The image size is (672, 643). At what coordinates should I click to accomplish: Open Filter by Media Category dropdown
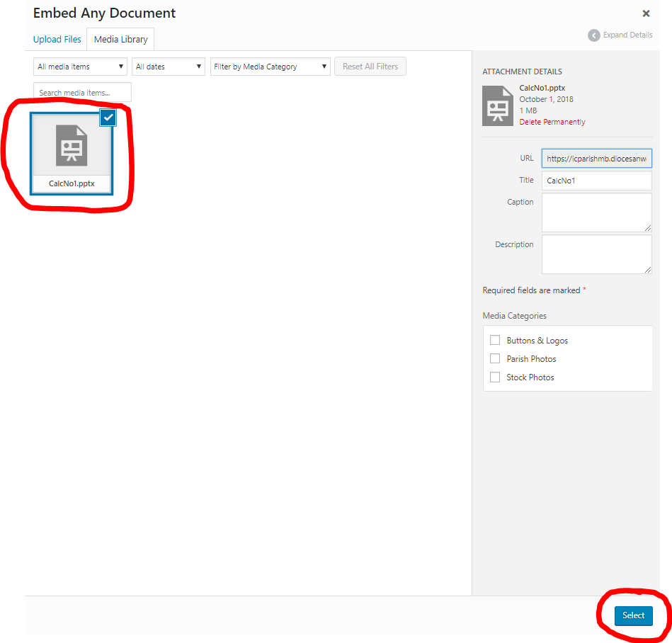point(270,67)
